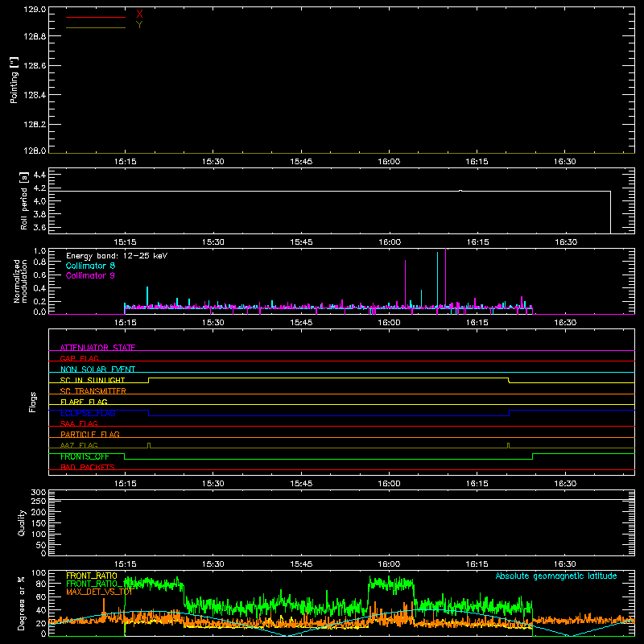Select the Degrees or % axis title

coord(22,603)
